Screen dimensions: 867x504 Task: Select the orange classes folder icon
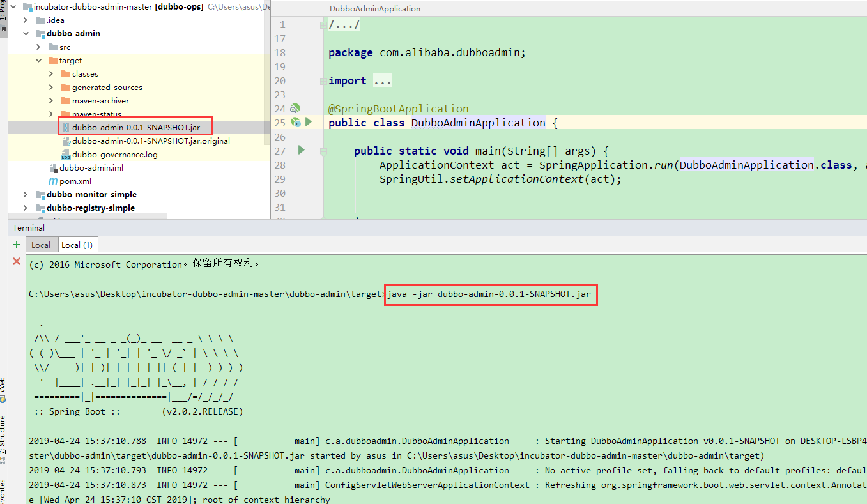66,74
